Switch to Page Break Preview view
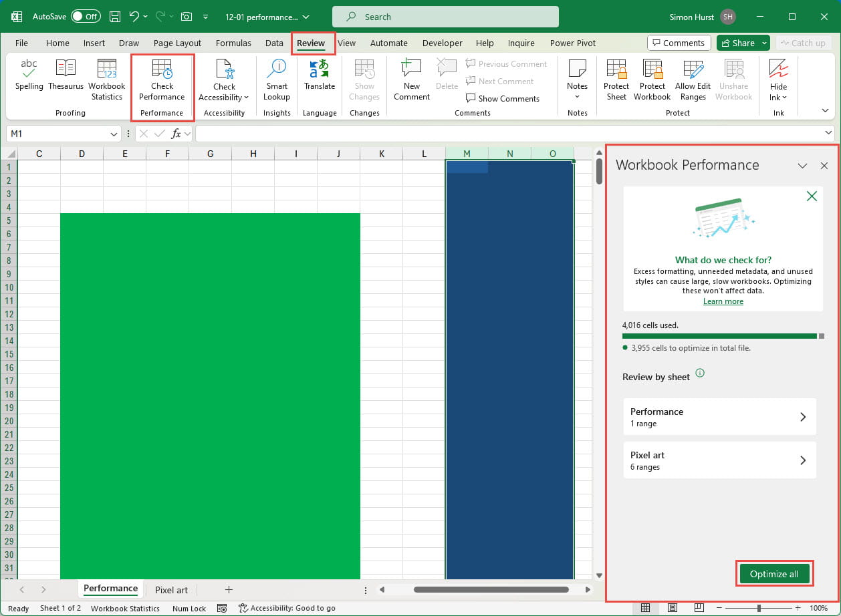This screenshot has width=841, height=616. 699,608
